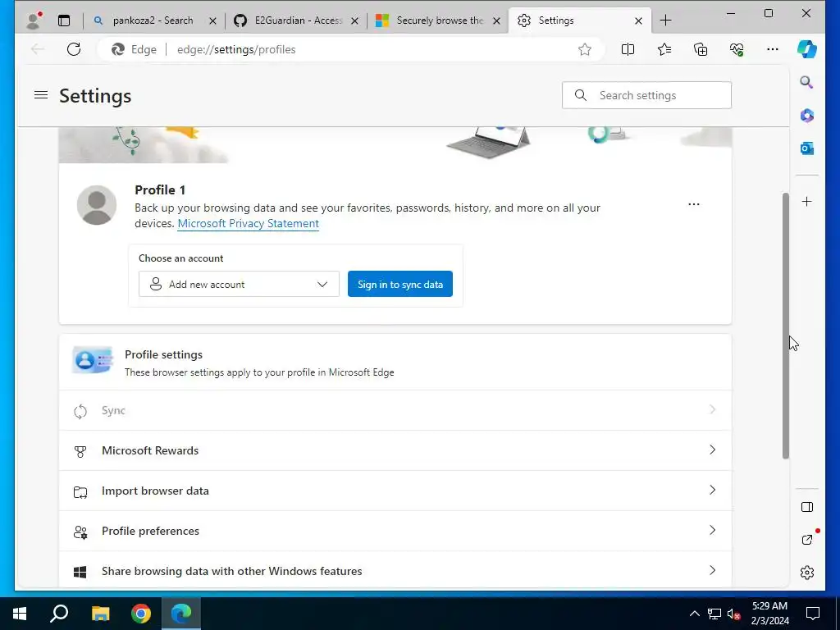Image resolution: width=840 pixels, height=630 pixels.
Task: Open a new tab with plus button
Action: pyautogui.click(x=665, y=21)
